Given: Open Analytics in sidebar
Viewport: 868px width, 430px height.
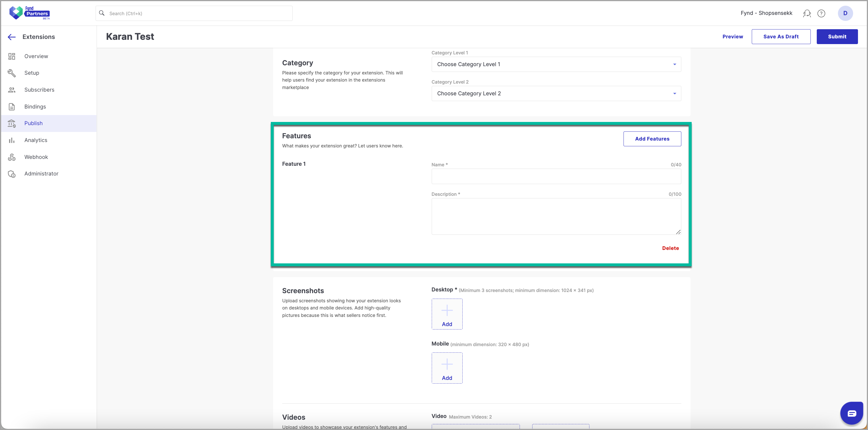Looking at the screenshot, I should [x=36, y=140].
